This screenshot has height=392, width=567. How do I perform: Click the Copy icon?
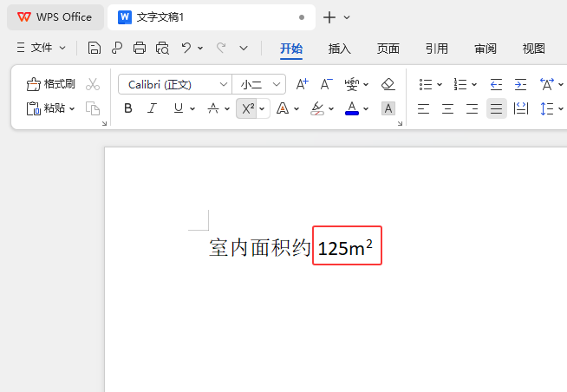pos(93,108)
